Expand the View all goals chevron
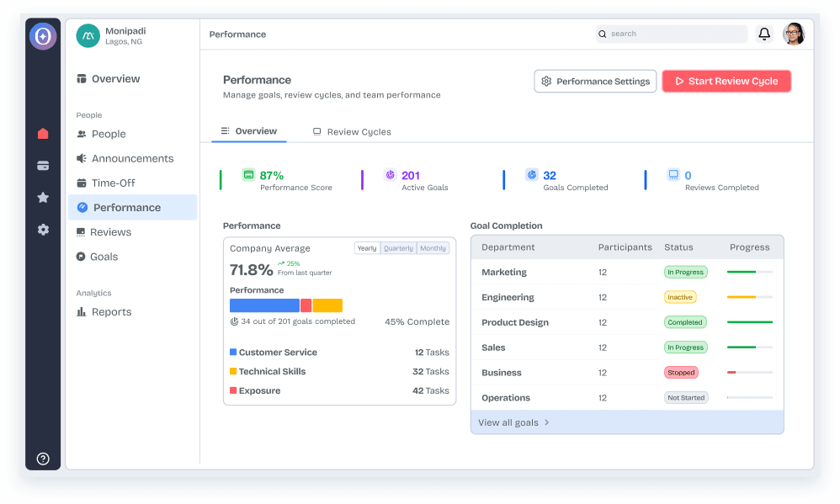840x504 pixels. 546,422
